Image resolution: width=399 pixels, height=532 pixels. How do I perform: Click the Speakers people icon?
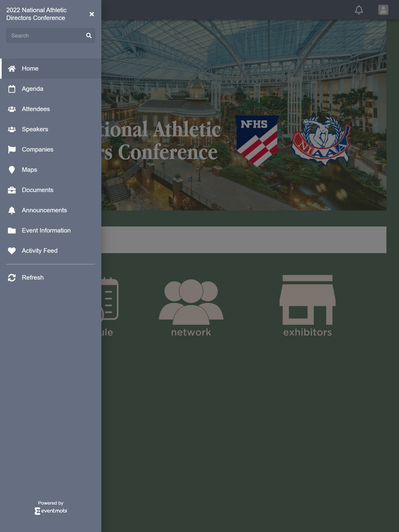coord(12,129)
